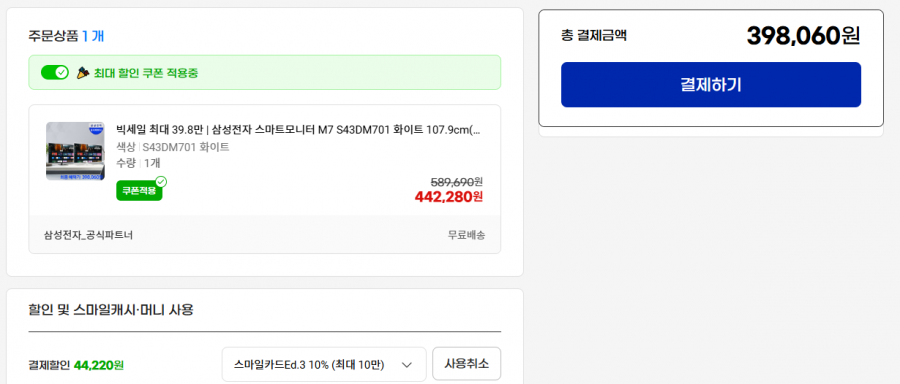Screen dimensions: 900x384
Task: Click the green 쿠폰적용 button
Action: click(x=139, y=191)
